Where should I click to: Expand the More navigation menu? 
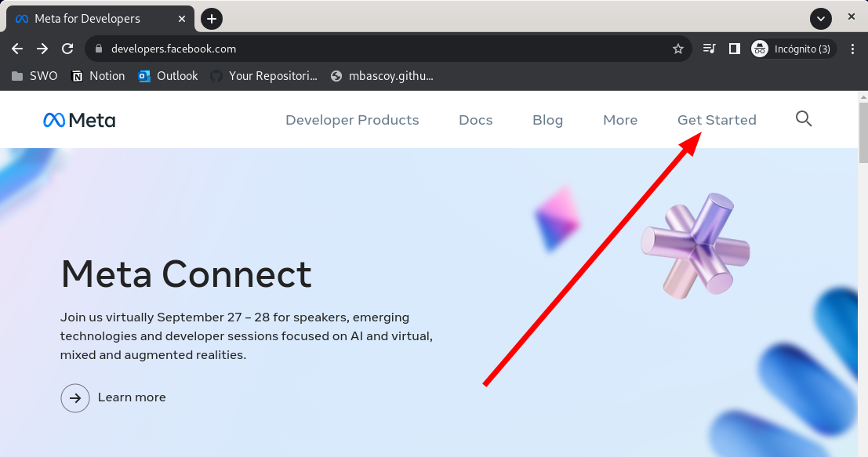point(620,120)
